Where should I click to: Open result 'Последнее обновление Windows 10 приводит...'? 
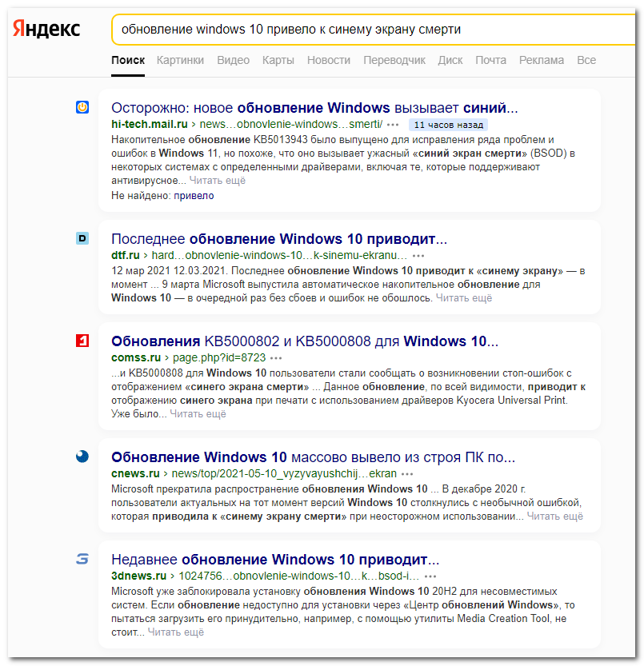pyautogui.click(x=279, y=239)
